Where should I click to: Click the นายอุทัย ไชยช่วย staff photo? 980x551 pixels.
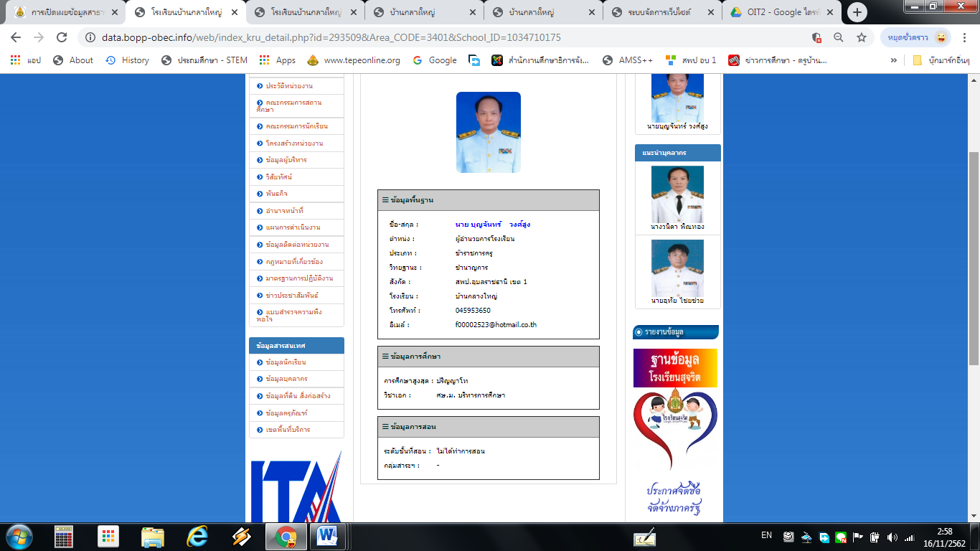(x=677, y=267)
